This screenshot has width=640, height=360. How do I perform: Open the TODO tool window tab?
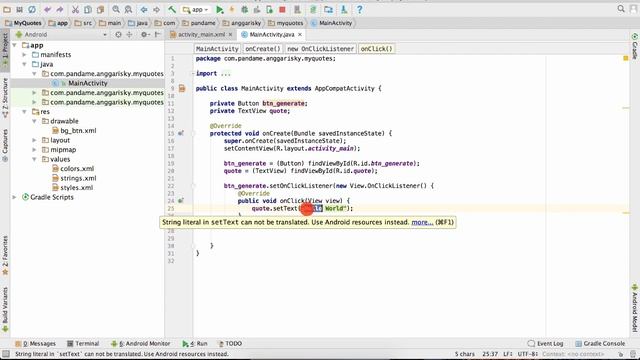click(x=231, y=344)
